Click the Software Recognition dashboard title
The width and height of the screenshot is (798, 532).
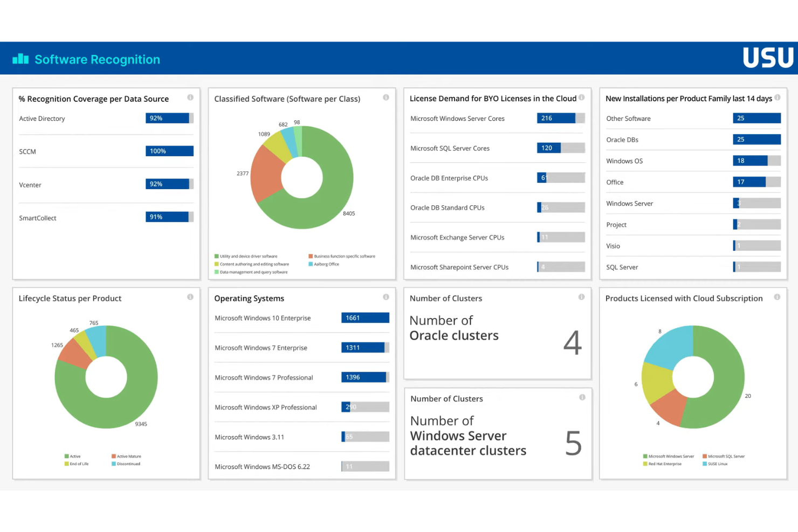pyautogui.click(x=97, y=59)
